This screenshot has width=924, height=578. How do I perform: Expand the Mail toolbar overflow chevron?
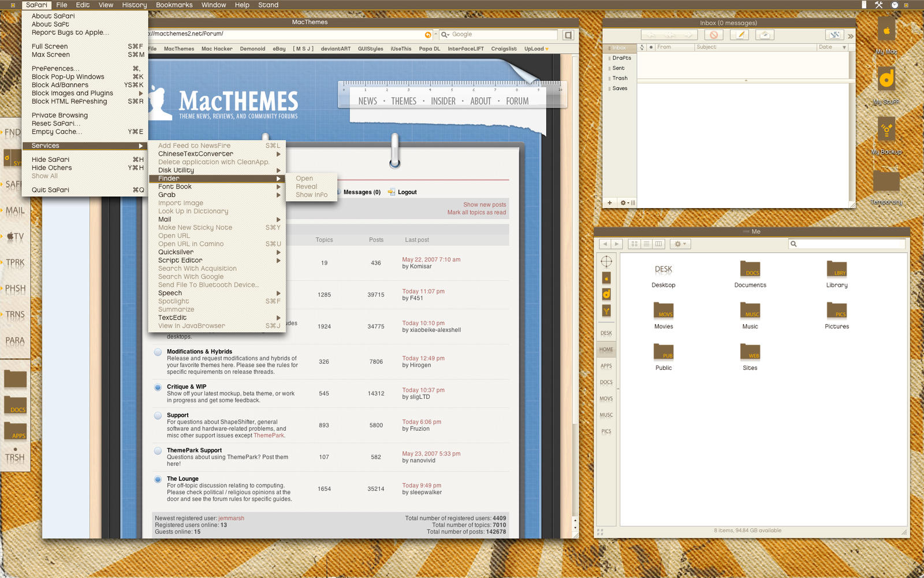(x=851, y=36)
